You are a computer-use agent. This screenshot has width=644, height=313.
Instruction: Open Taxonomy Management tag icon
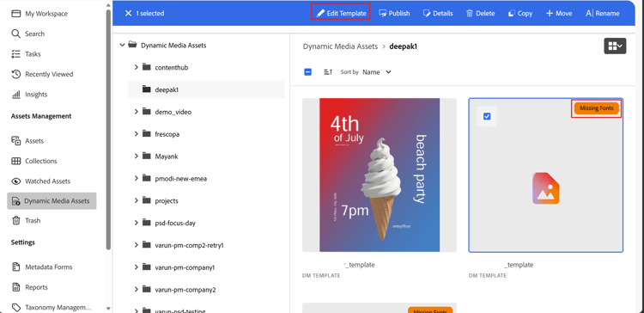pos(15,307)
